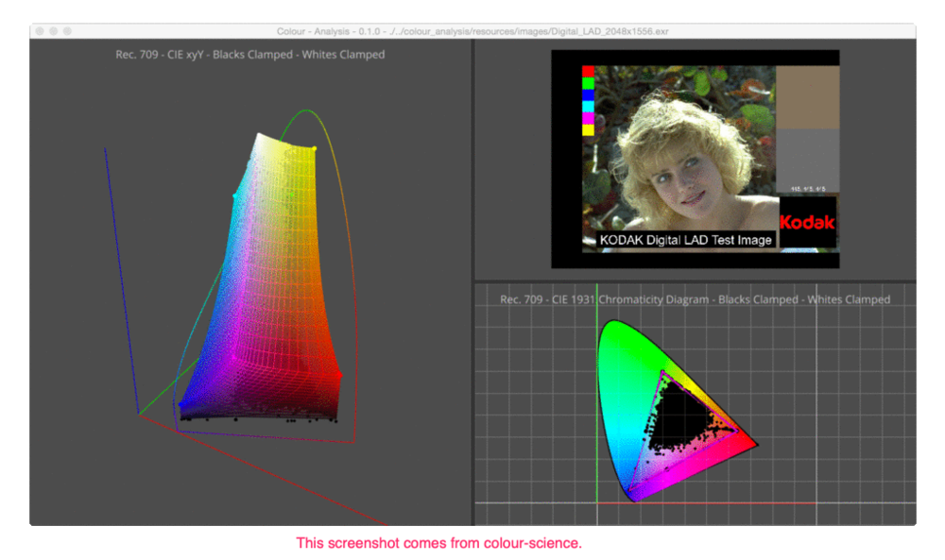945x560 pixels.
Task: Click the red color patch in test image
Action: [588, 72]
